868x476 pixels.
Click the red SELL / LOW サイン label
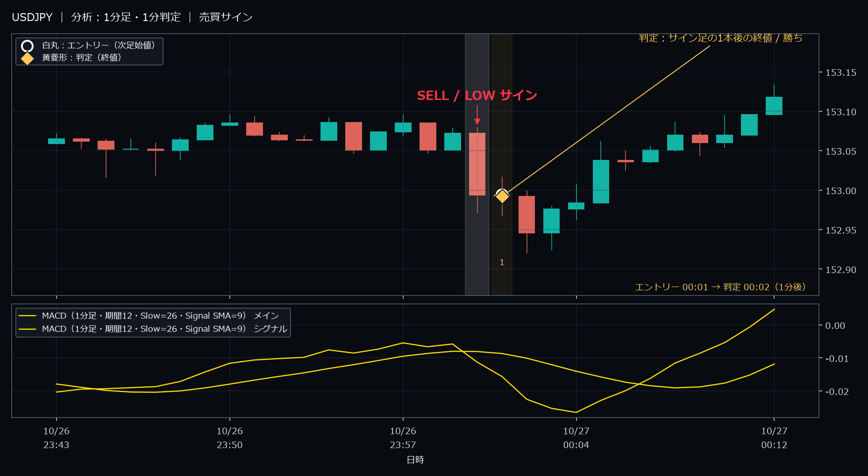tap(477, 95)
